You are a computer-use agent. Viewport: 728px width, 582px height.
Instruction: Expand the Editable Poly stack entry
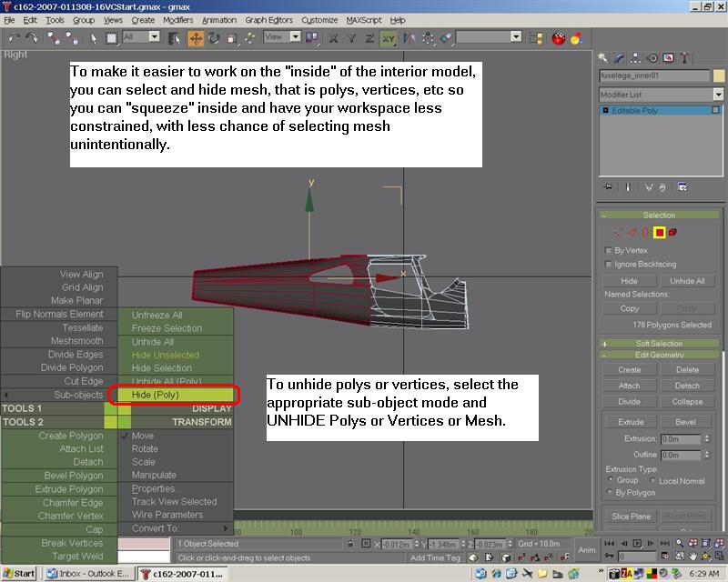click(x=605, y=110)
